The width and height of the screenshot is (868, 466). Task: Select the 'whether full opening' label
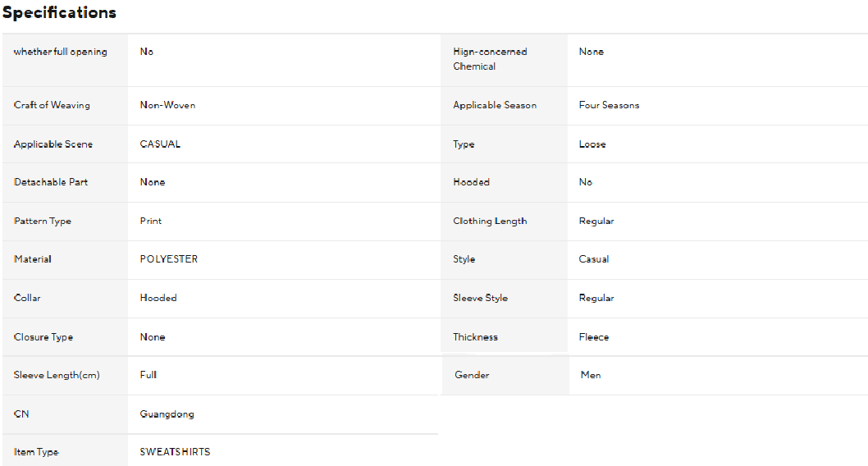tap(60, 52)
